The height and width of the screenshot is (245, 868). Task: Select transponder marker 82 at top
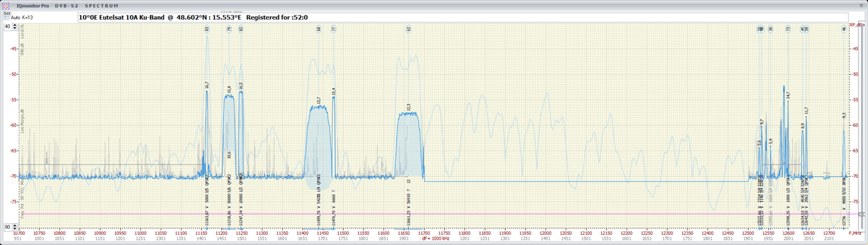[241, 29]
